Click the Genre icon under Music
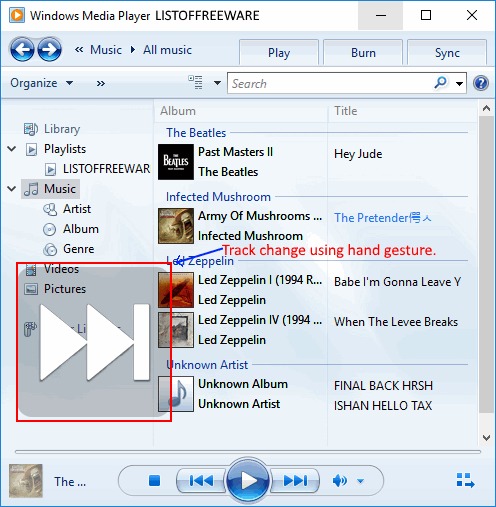The width and height of the screenshot is (496, 507). coord(50,249)
